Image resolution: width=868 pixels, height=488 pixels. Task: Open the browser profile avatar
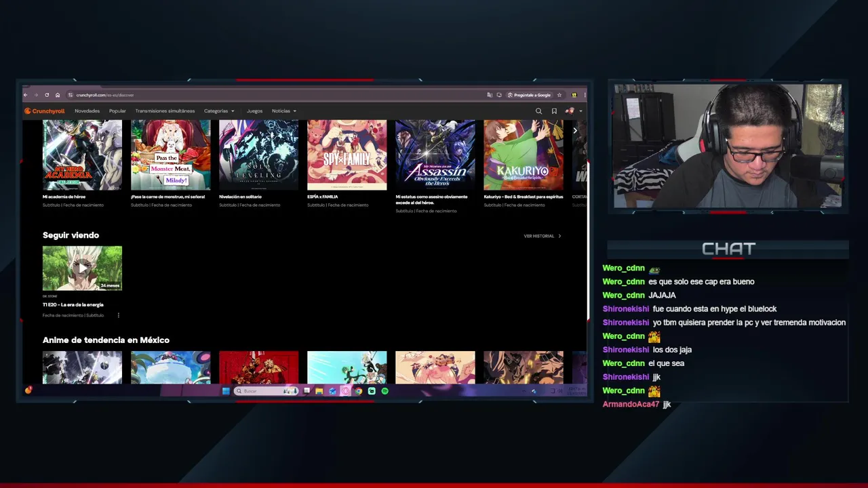(x=574, y=95)
